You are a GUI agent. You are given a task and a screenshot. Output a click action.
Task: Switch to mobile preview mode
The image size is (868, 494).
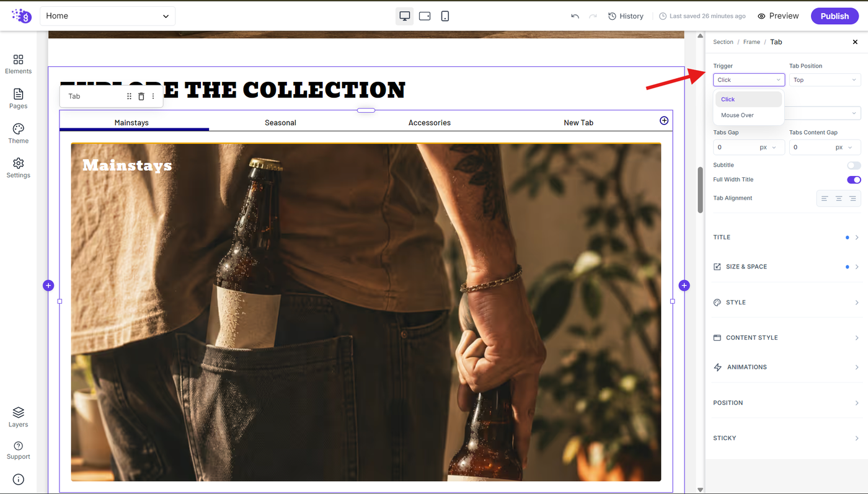445,16
